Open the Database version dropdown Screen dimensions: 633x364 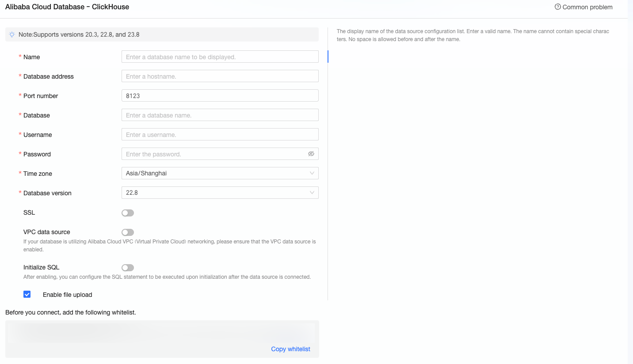pyautogui.click(x=220, y=193)
